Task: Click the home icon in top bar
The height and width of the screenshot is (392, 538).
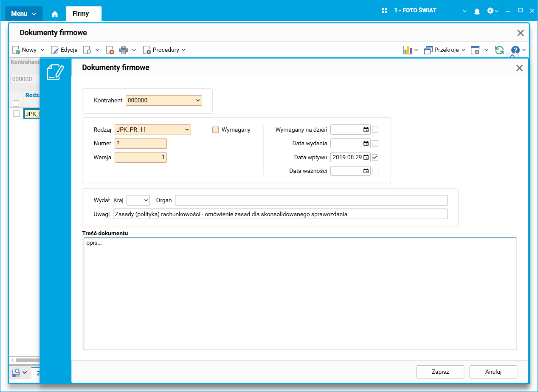Action: pos(55,14)
